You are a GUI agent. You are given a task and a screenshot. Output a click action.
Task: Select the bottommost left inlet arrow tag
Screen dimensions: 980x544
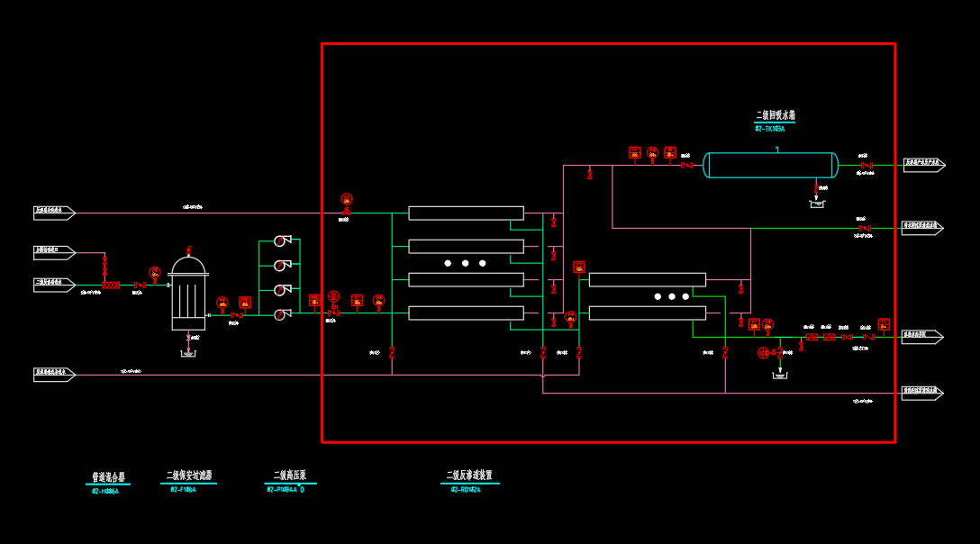[x=54, y=374]
